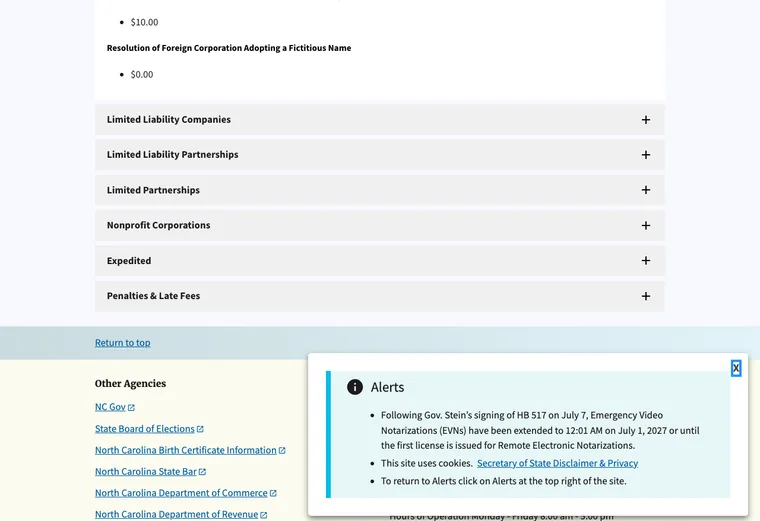Image resolution: width=760 pixels, height=521 pixels.
Task: Click external-link icon beside Department of Commerce
Action: (273, 493)
